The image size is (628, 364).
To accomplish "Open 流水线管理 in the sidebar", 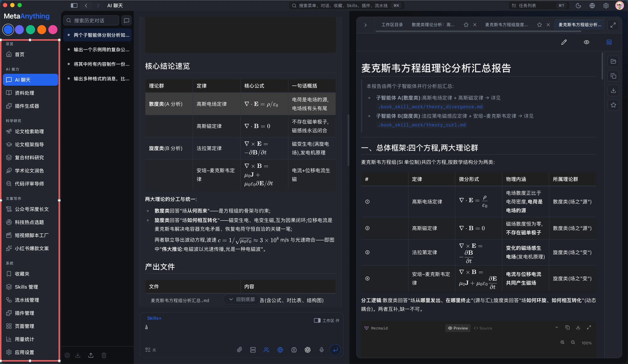I will pyautogui.click(x=31, y=300).
